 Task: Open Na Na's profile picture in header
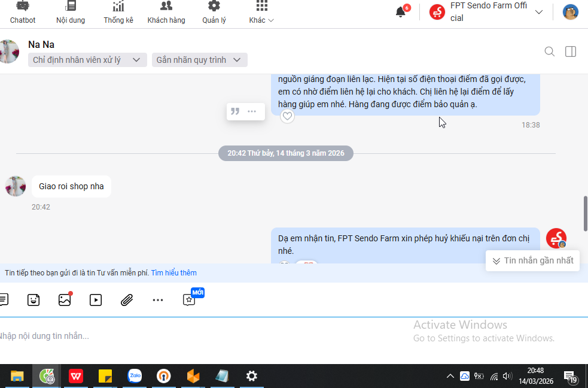[9, 51]
